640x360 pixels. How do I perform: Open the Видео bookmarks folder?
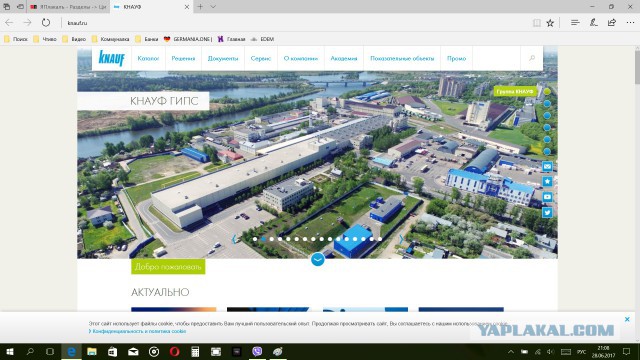74,39
